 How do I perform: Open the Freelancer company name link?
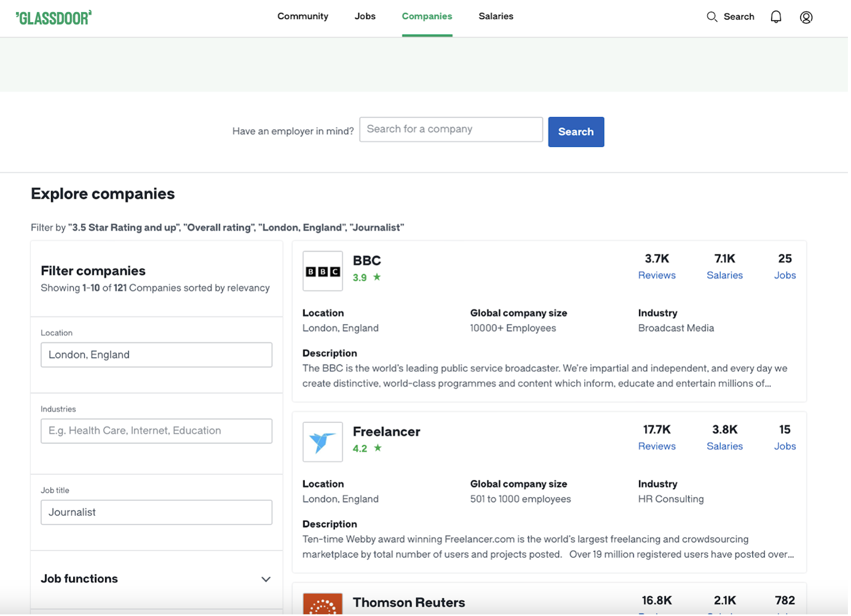coord(388,432)
